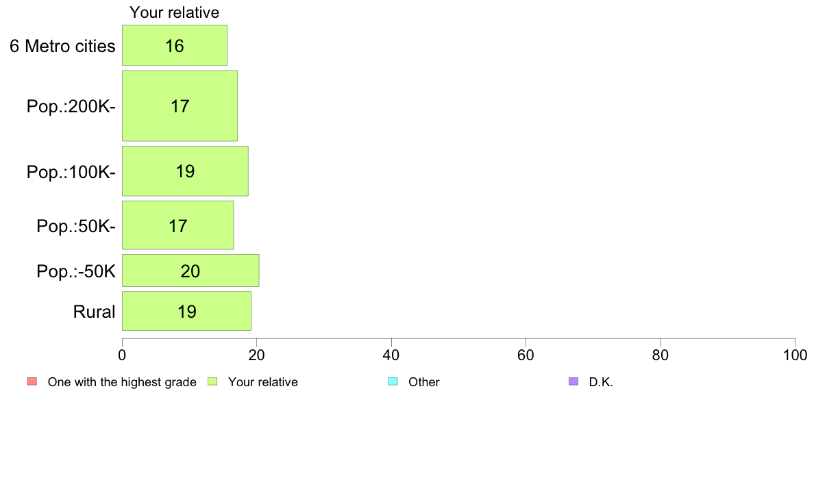This screenshot has width=814, height=504.
Task: Click the red 'One with the highest grade' legend swatch
Action: coord(32,381)
